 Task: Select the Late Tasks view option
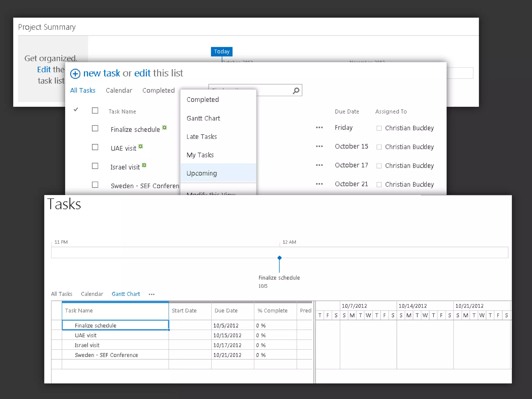(202, 137)
